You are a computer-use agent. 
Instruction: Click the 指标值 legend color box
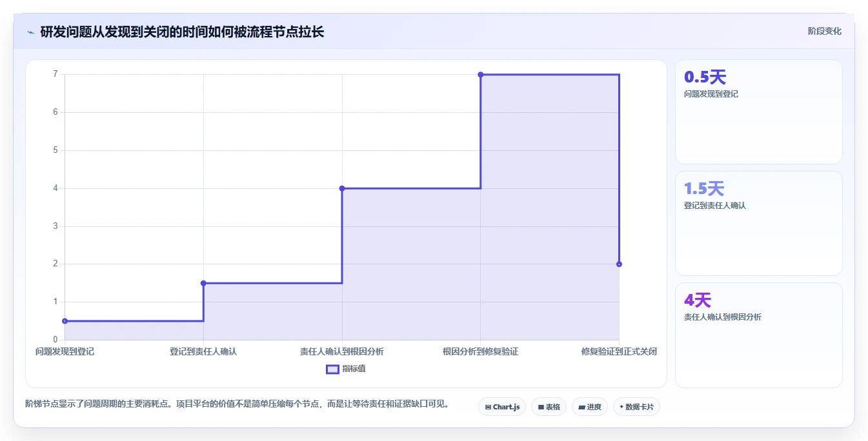[x=332, y=369]
